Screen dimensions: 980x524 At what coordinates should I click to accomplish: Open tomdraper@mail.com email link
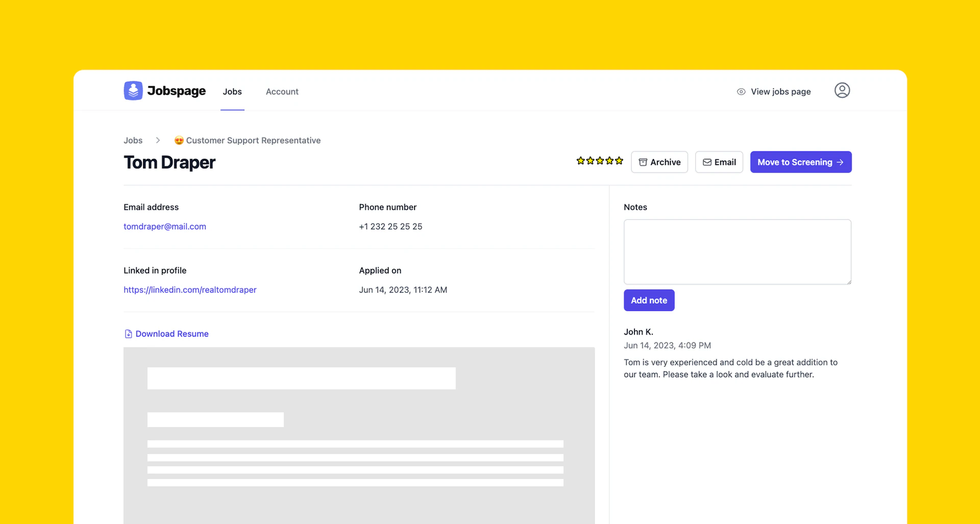click(164, 226)
